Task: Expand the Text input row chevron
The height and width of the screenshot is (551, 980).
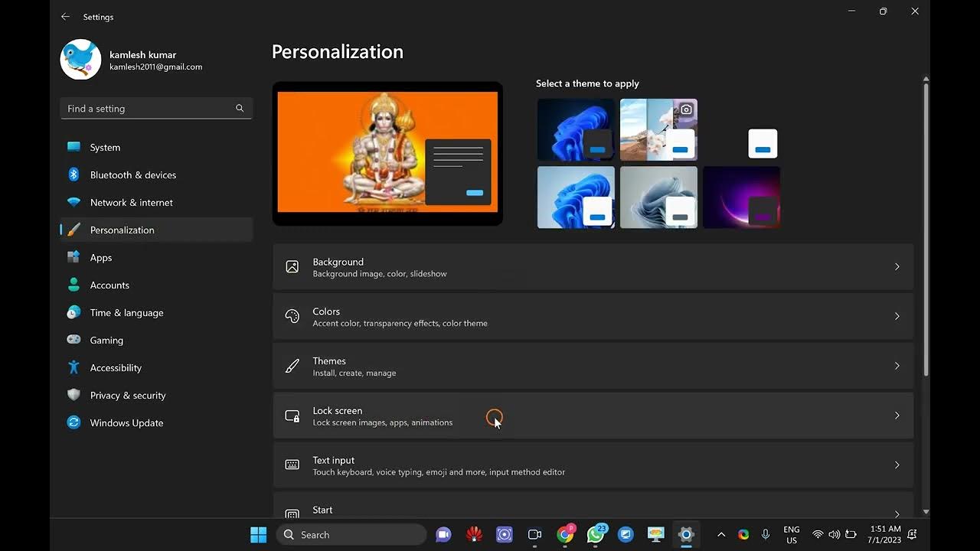Action: (897, 465)
